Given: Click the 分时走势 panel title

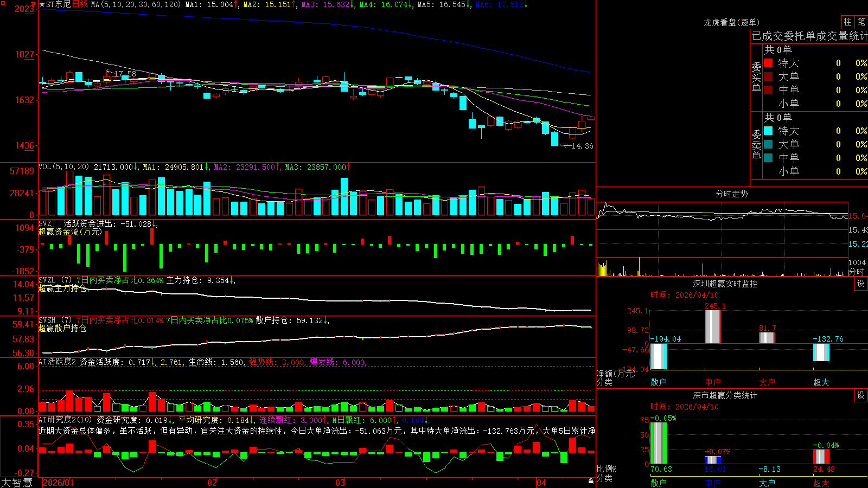Looking at the screenshot, I should click(x=732, y=194).
